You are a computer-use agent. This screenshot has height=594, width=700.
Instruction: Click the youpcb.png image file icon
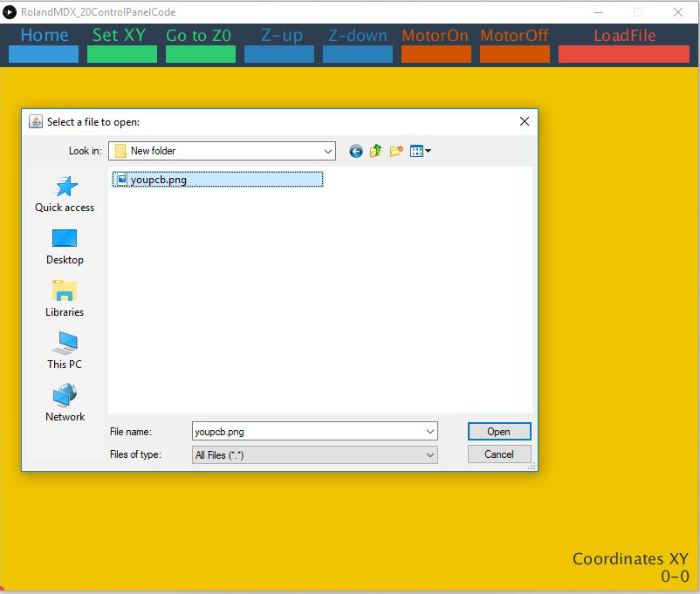[122, 180]
